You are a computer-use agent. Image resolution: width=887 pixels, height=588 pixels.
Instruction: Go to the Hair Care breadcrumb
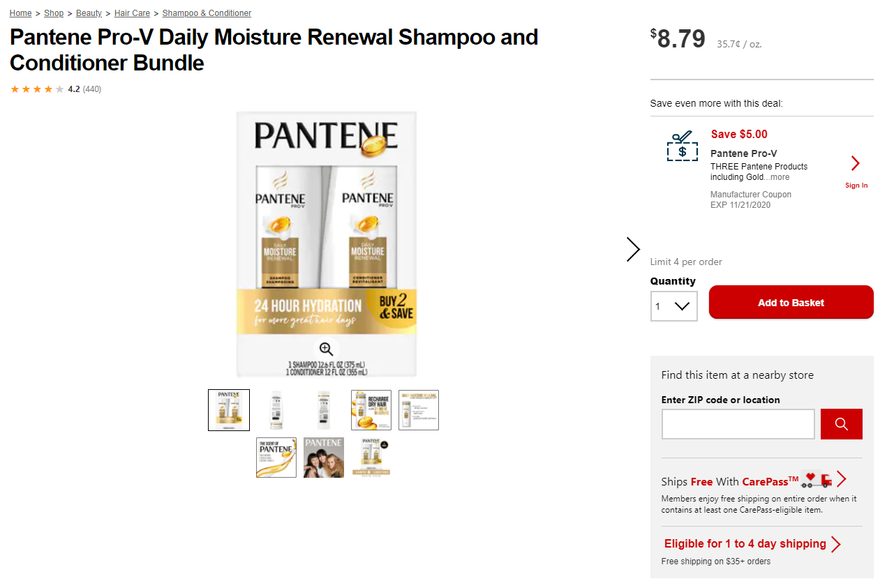pyautogui.click(x=133, y=13)
